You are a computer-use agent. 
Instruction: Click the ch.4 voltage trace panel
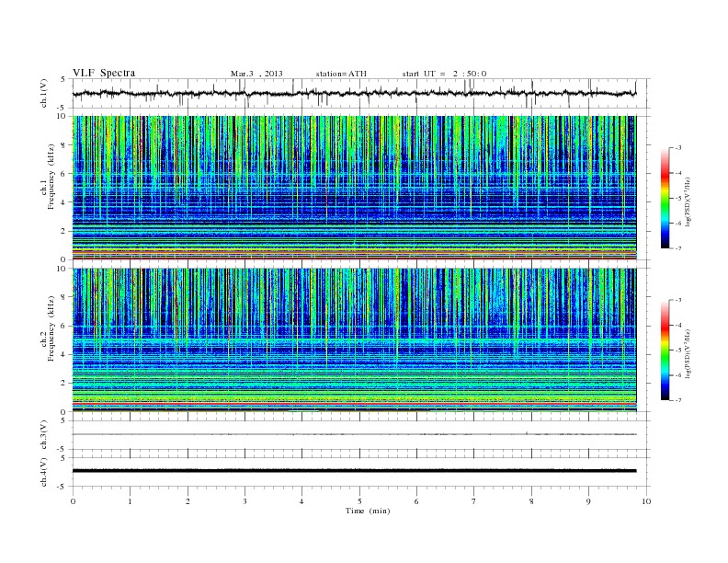361,472
